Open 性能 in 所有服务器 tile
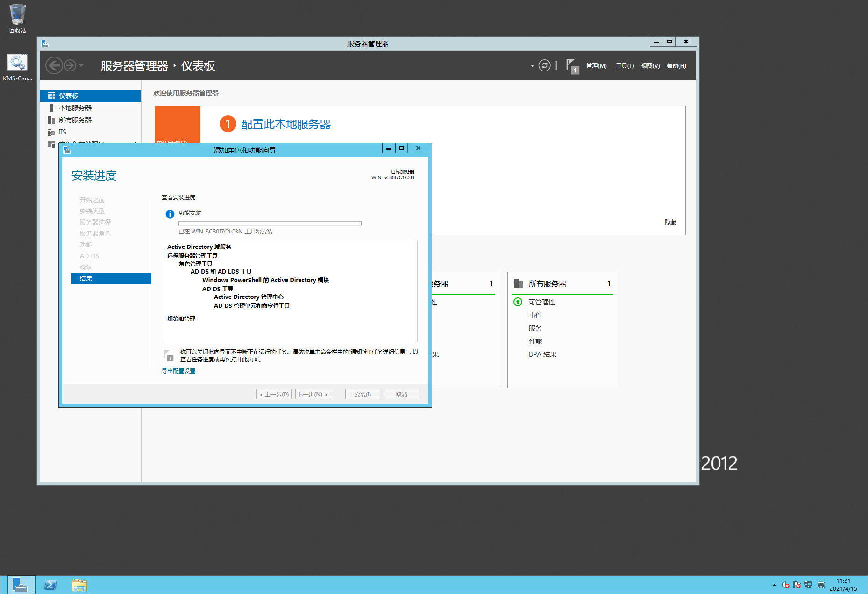 click(x=535, y=341)
